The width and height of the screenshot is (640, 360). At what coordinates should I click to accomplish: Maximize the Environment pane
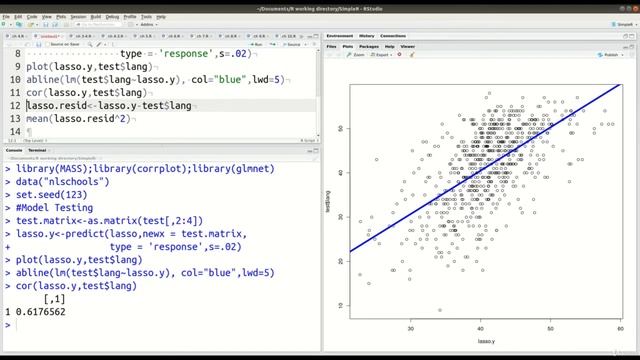[x=631, y=36]
